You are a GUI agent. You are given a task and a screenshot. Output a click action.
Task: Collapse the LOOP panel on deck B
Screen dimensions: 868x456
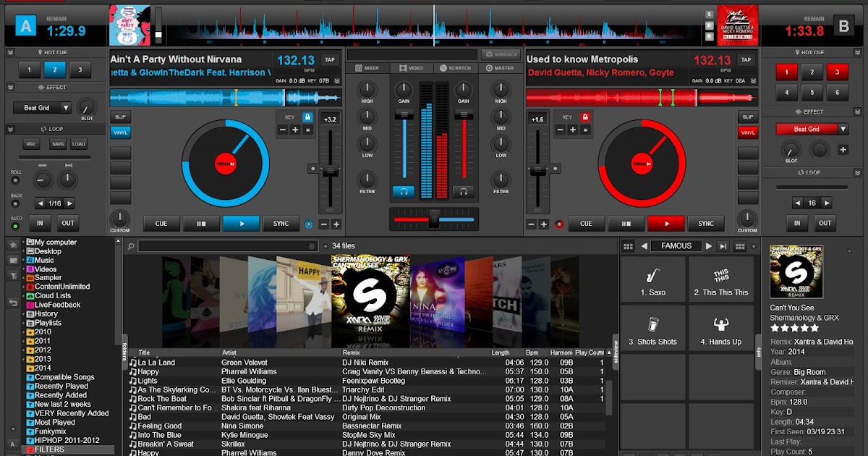(859, 172)
